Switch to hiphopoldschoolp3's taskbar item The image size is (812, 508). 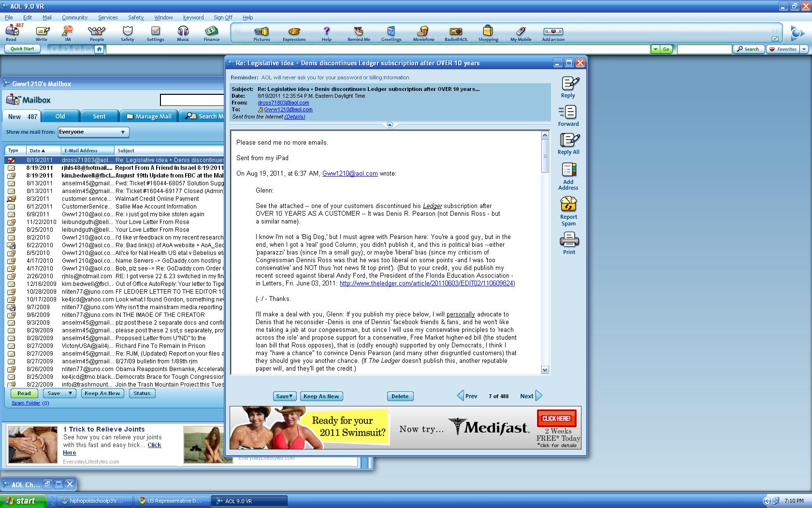(95, 501)
